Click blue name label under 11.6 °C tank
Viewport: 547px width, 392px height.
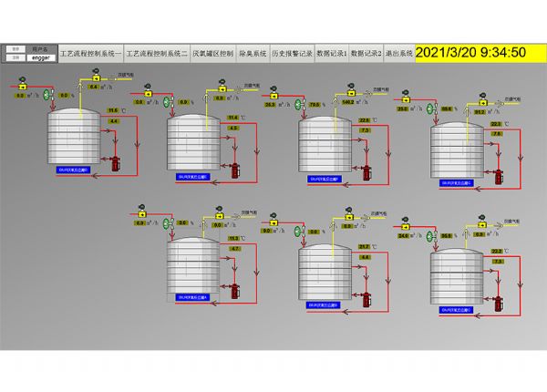click(73, 170)
